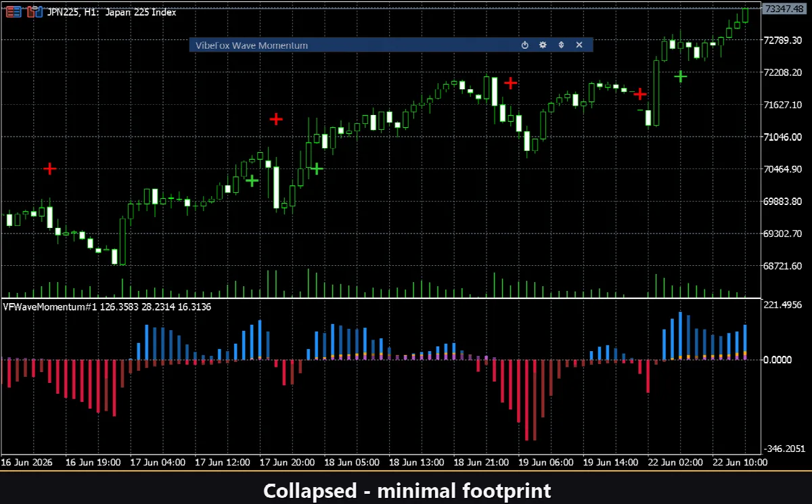Viewport: 812px width, 504px height.
Task: Open VibeFox Wave Momentum gear settings
Action: (x=543, y=45)
